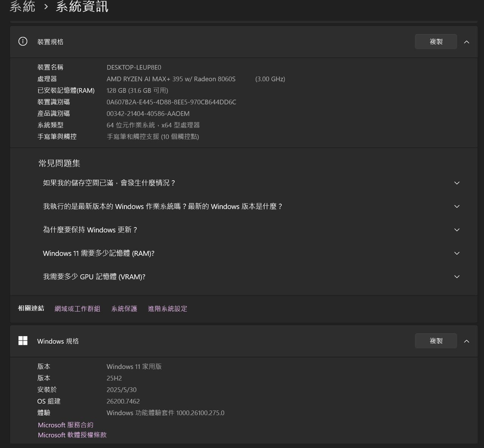Image resolution: width=484 pixels, height=448 pixels.
Task: Open the 網域或工作群組 link
Action: pos(78,309)
